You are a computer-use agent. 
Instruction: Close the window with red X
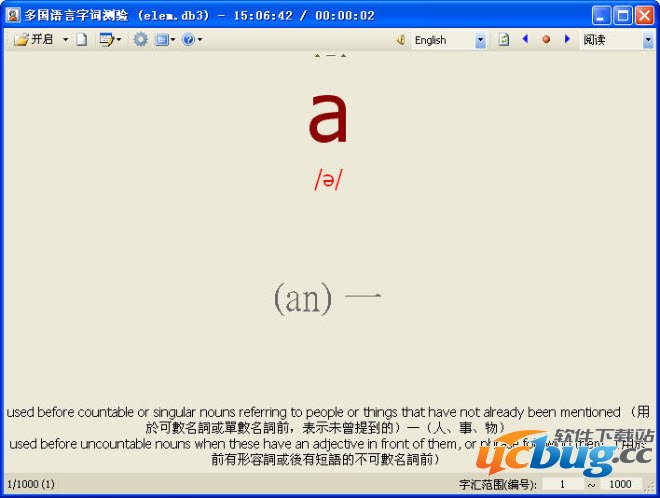click(x=644, y=16)
